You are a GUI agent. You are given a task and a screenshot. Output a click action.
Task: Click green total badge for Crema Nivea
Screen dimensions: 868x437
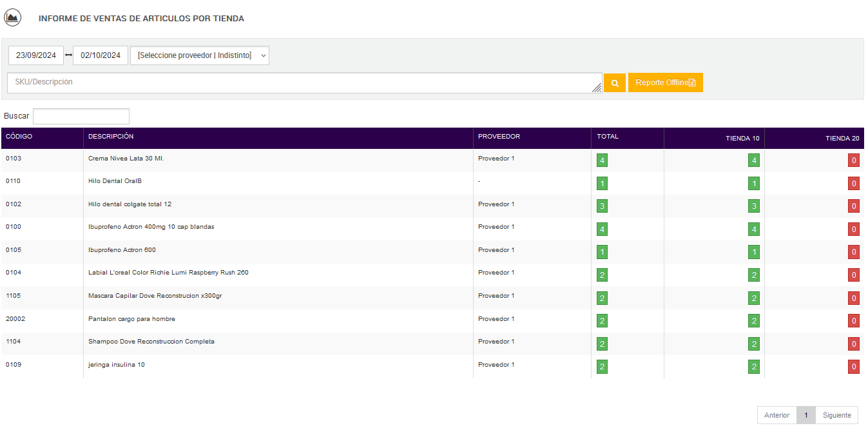602,160
